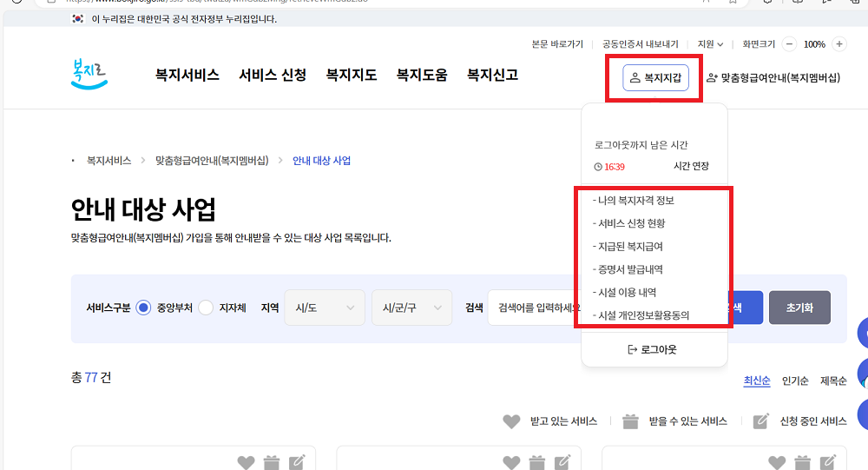Screen dimensions: 868x470
Task: Click 받을 수 있는 서비스 legend text
Action: tap(688, 421)
